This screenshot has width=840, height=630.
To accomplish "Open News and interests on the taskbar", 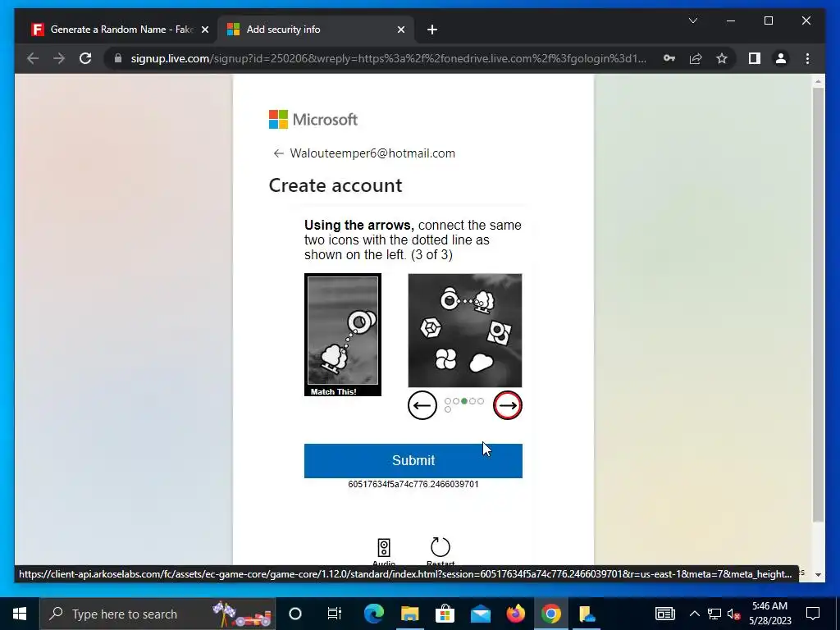I will click(x=664, y=614).
